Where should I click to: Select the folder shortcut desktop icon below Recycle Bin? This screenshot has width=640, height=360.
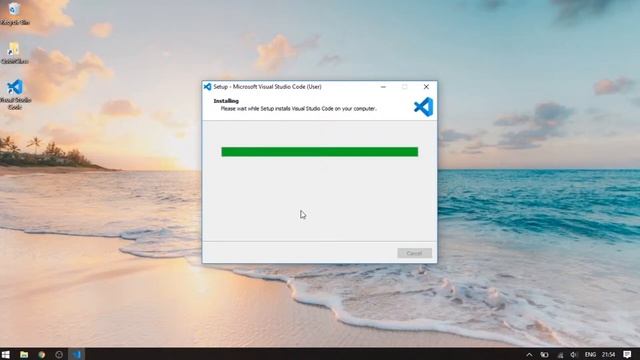(15, 53)
